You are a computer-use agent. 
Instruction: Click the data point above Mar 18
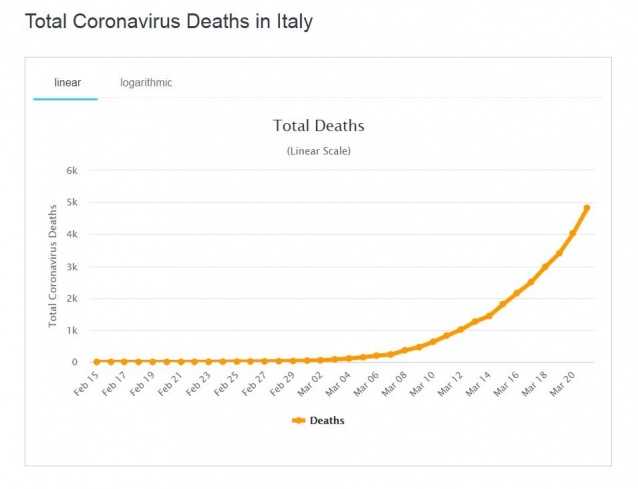(x=545, y=267)
